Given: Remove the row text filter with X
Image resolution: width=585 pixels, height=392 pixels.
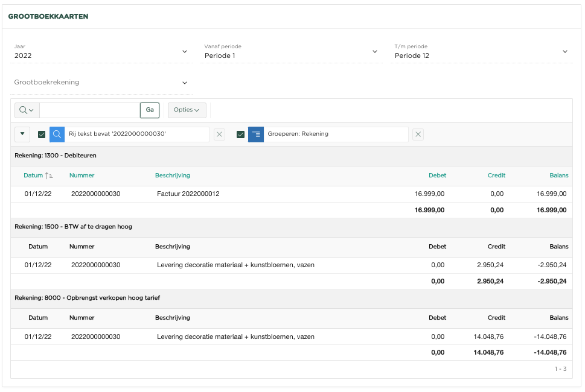Looking at the screenshot, I should pos(219,134).
